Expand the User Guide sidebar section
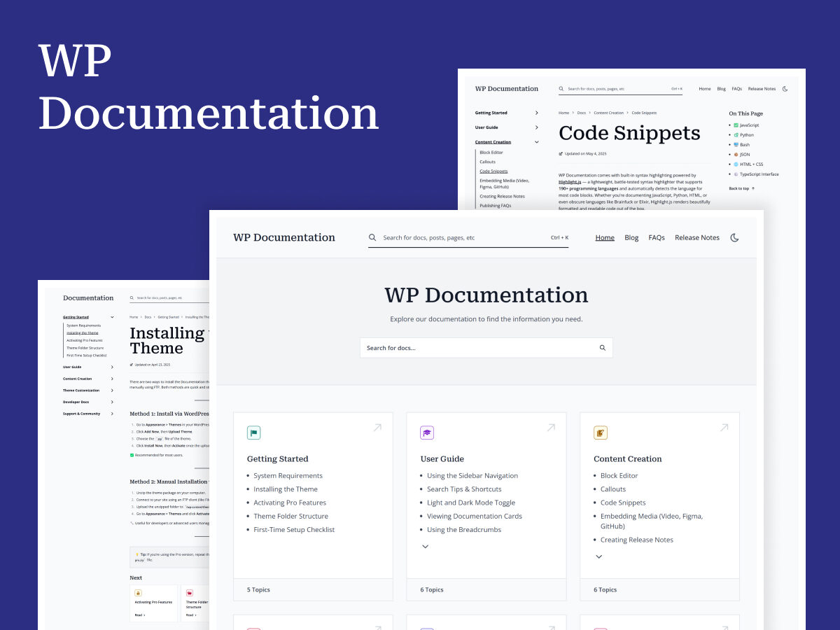 (538, 127)
